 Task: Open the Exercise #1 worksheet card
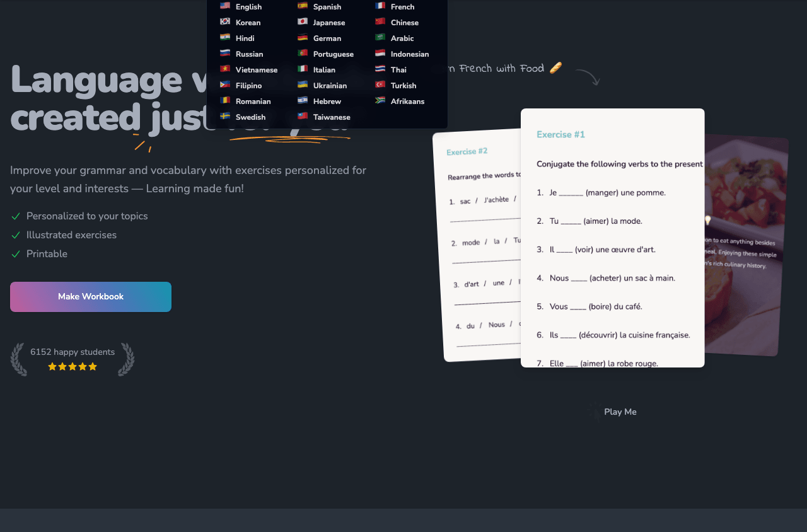(613, 238)
